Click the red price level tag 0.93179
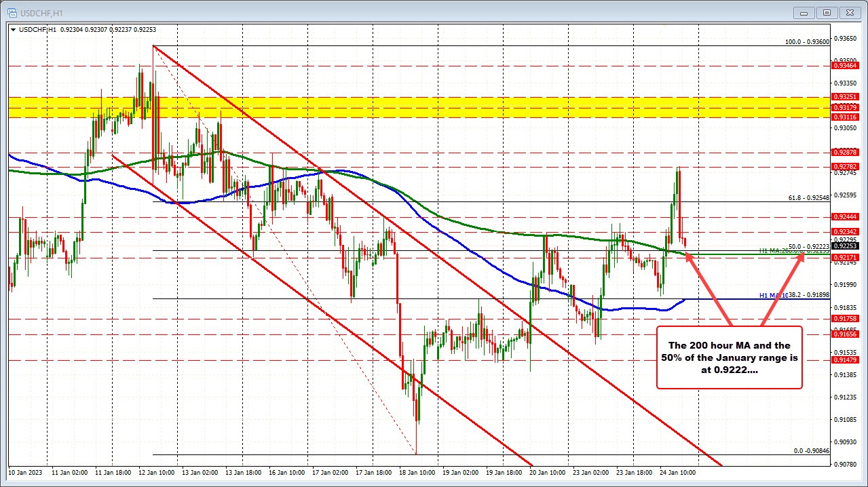This screenshot has width=868, height=487. click(x=844, y=108)
